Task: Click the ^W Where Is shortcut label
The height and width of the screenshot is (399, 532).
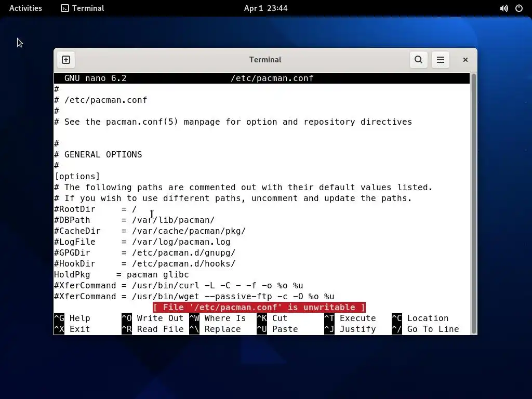Action: pyautogui.click(x=218, y=318)
